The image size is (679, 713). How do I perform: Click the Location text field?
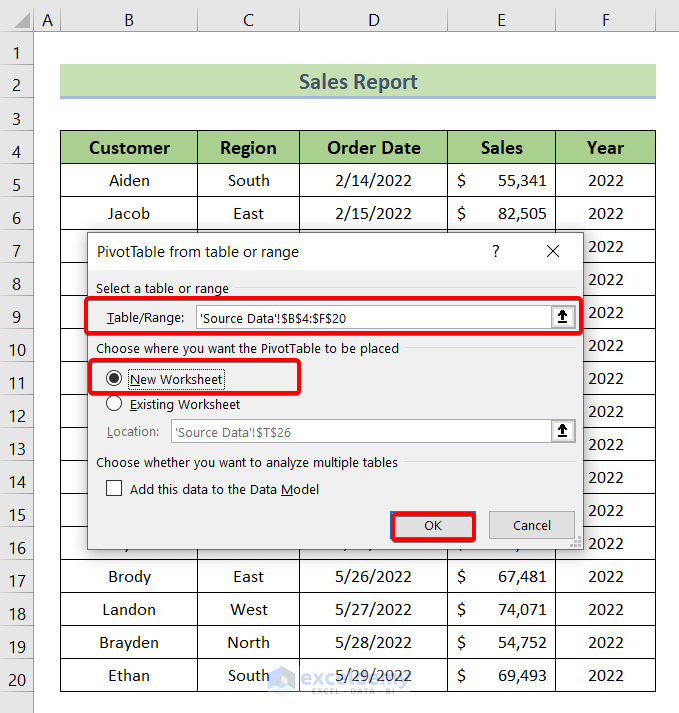tap(360, 431)
